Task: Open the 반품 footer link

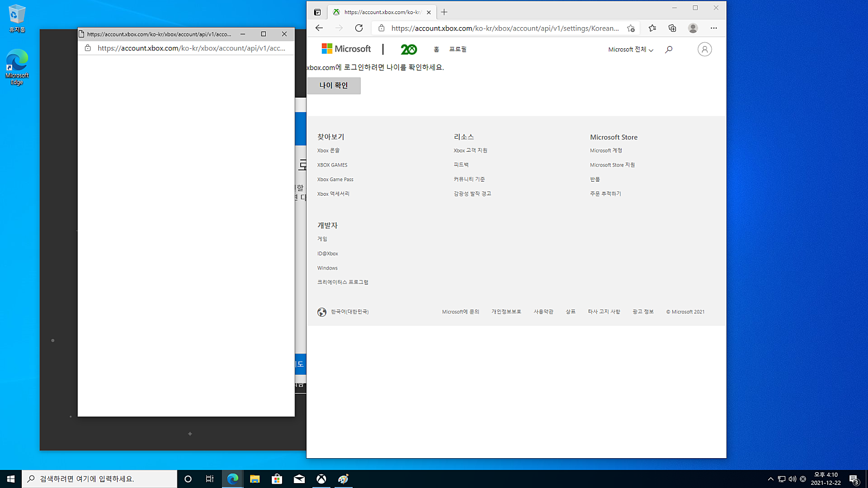Action: [x=595, y=179]
